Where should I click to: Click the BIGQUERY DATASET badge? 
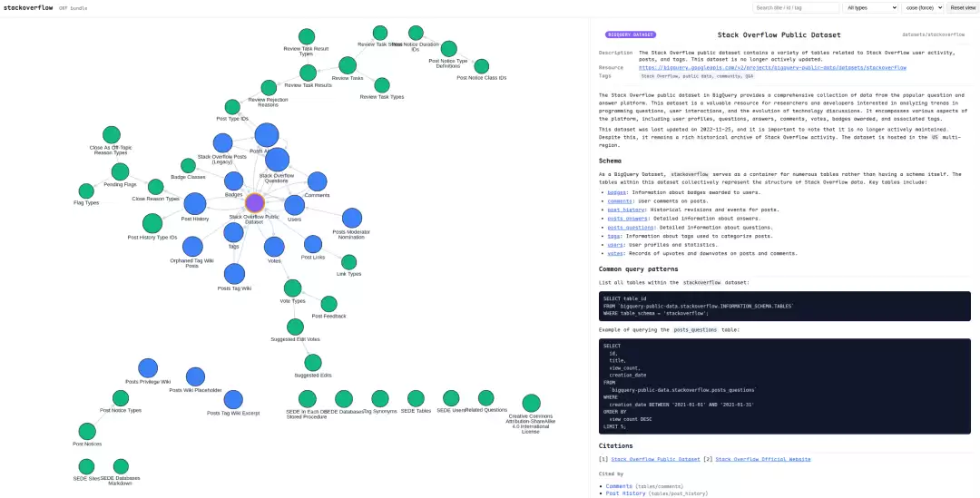(x=631, y=35)
